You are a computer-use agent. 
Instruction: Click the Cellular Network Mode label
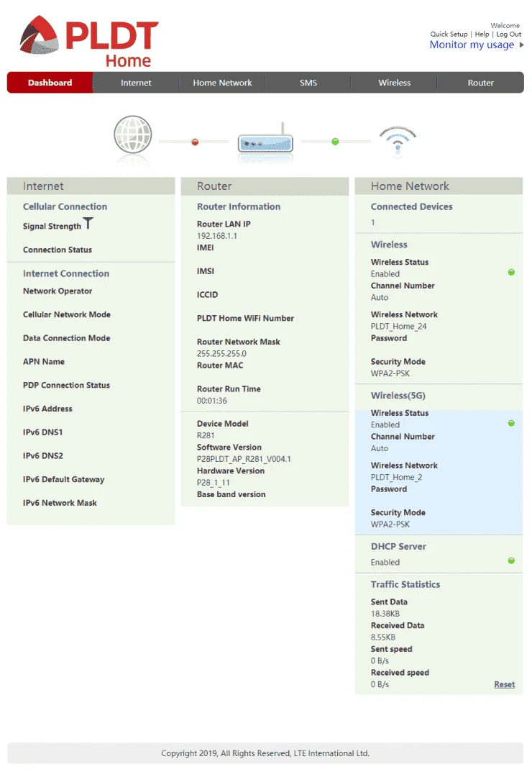67,314
